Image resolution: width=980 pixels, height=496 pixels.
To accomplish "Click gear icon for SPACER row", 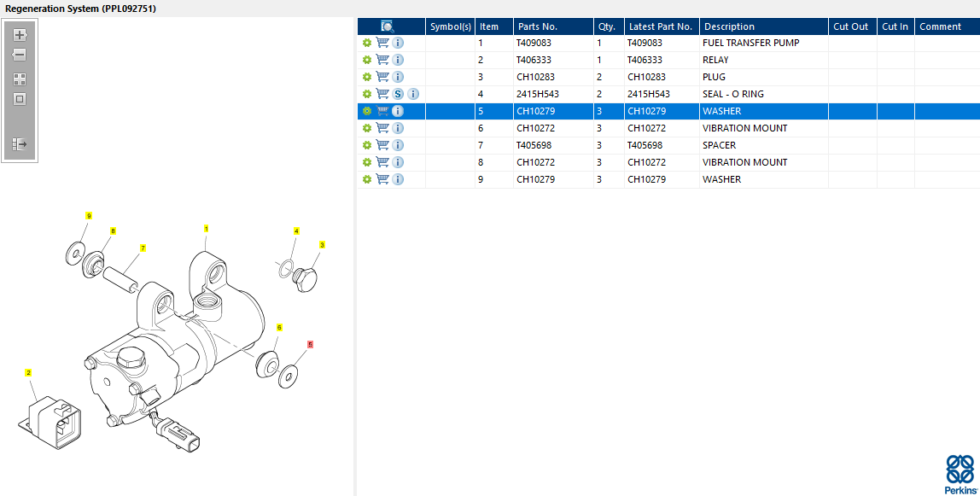I will pyautogui.click(x=367, y=145).
